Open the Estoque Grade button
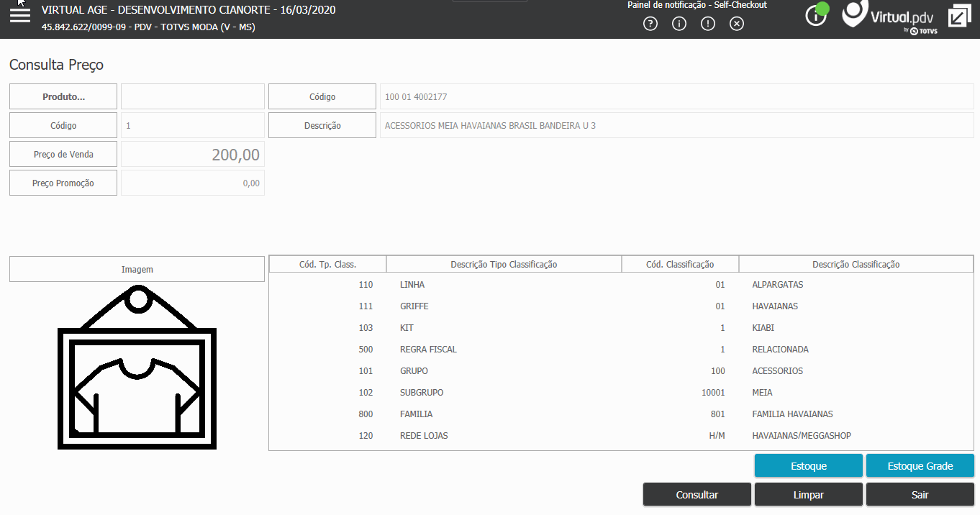 point(920,466)
